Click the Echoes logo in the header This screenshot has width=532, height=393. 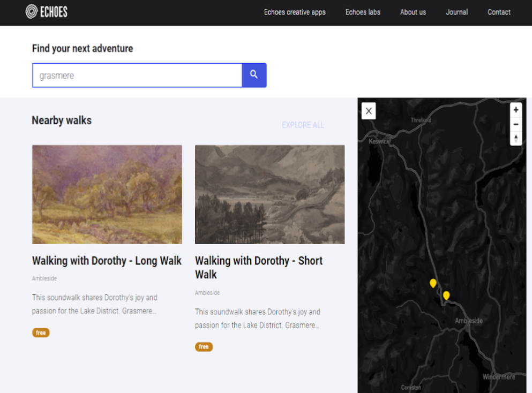[47, 12]
